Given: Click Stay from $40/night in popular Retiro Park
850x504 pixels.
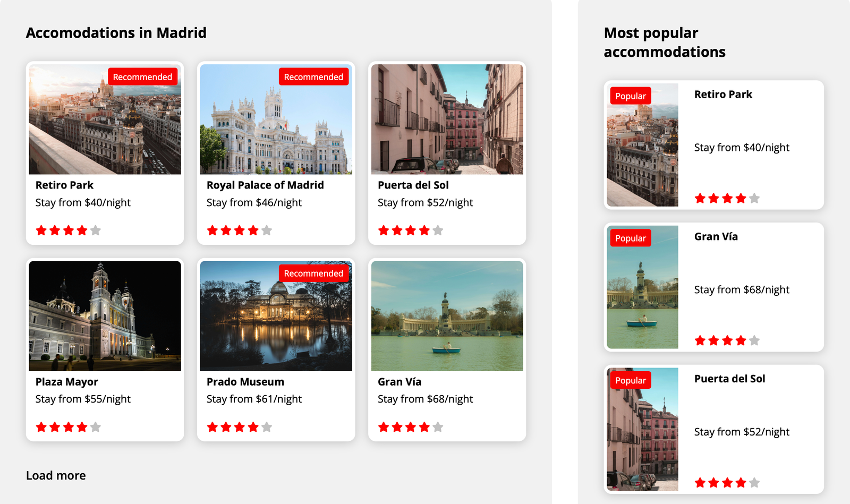Looking at the screenshot, I should [742, 148].
